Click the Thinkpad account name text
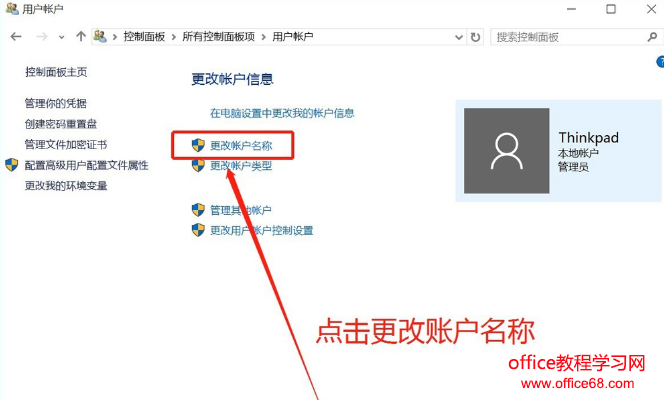The width and height of the screenshot is (664, 400). point(588,138)
